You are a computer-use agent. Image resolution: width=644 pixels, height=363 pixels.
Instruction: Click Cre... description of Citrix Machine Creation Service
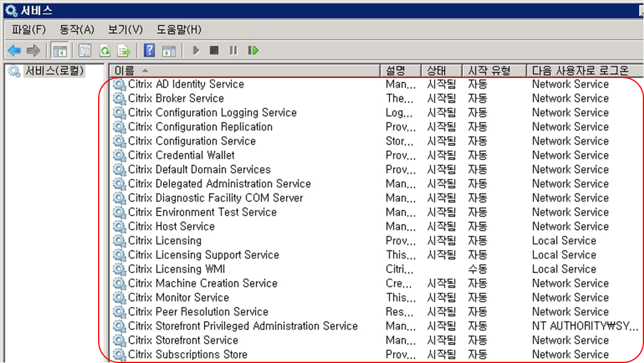(x=398, y=283)
